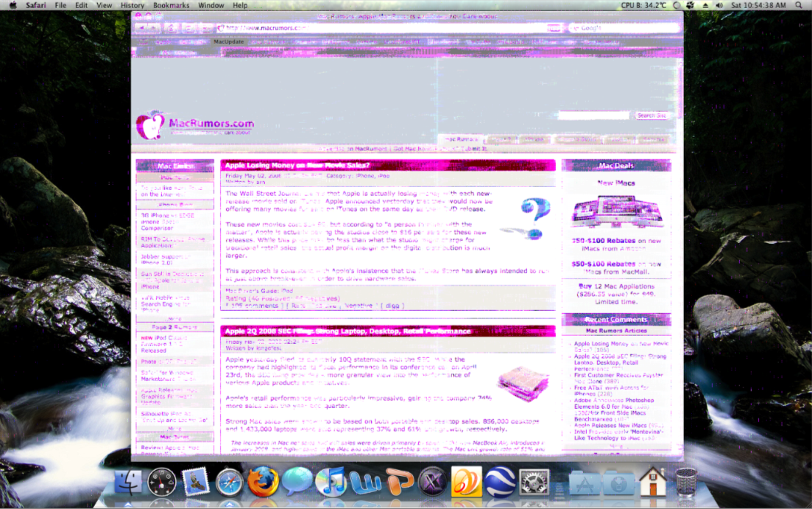812x509 pixels.
Task: Click the clock showing Sat 10:54:38 AM
Action: (x=758, y=5)
